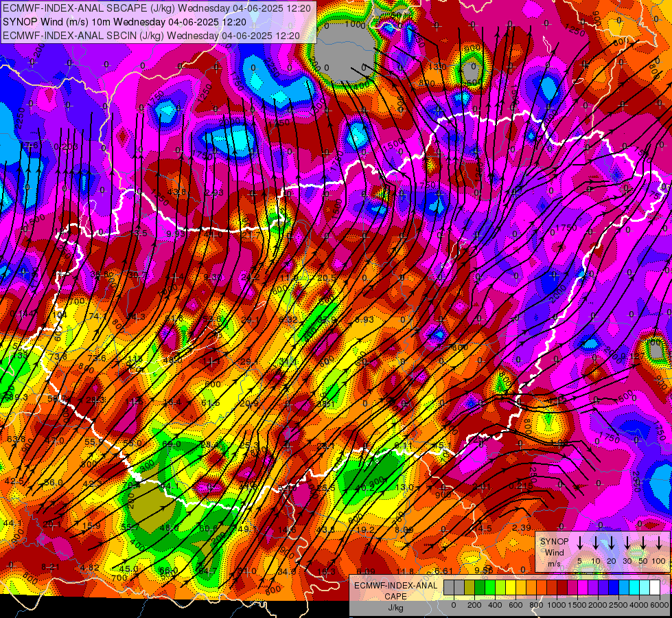Screen dimensions: 672x618
Task: Click the 2000 tick label of the CAPE scale
Action: click(x=598, y=605)
